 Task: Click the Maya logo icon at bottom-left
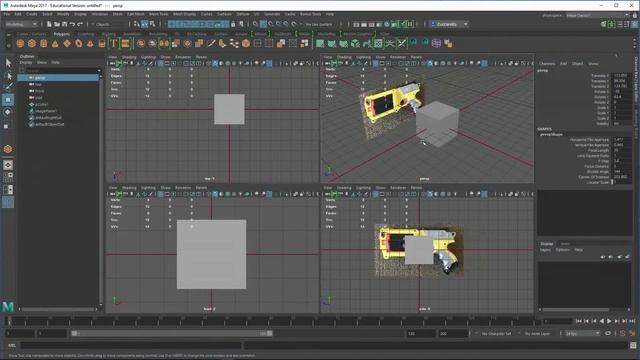8,307
